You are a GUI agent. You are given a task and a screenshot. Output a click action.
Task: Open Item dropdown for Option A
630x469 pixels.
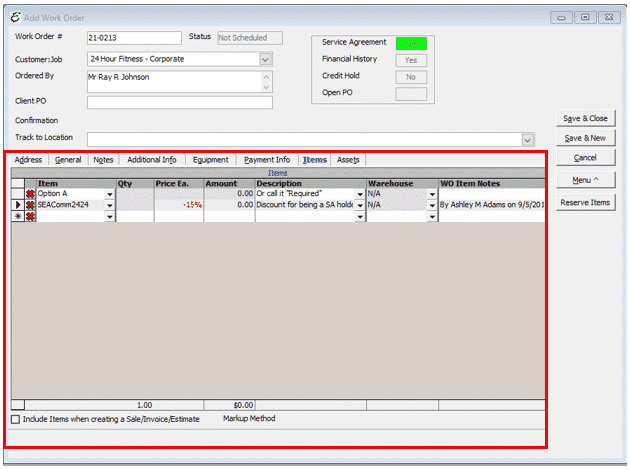[110, 194]
